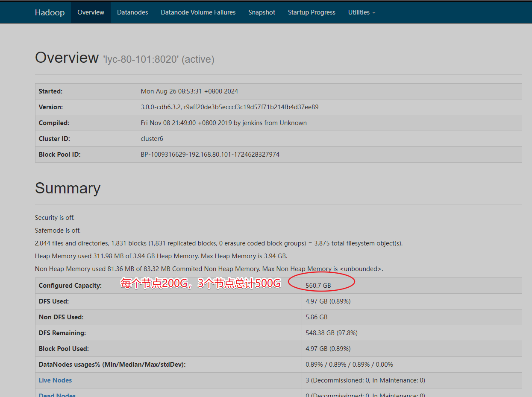Screen dimensions: 532x397
Task: Click the Block Pool ID: label
Action: 59,154
